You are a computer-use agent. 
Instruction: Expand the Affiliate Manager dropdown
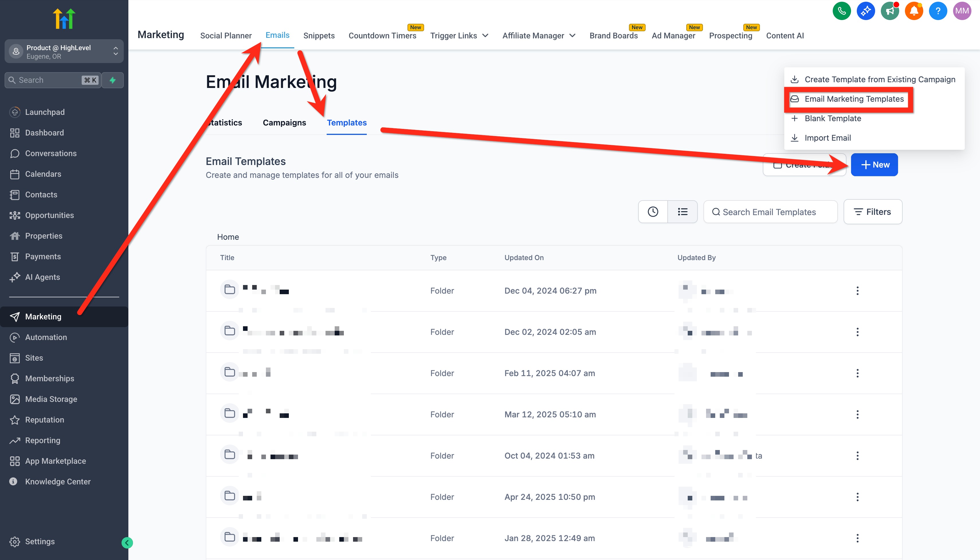tap(539, 36)
